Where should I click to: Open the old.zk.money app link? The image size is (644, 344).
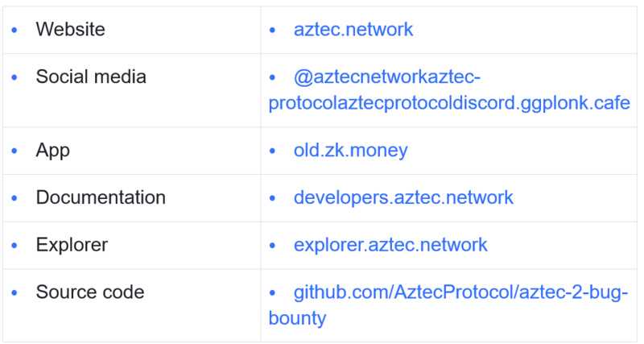350,150
